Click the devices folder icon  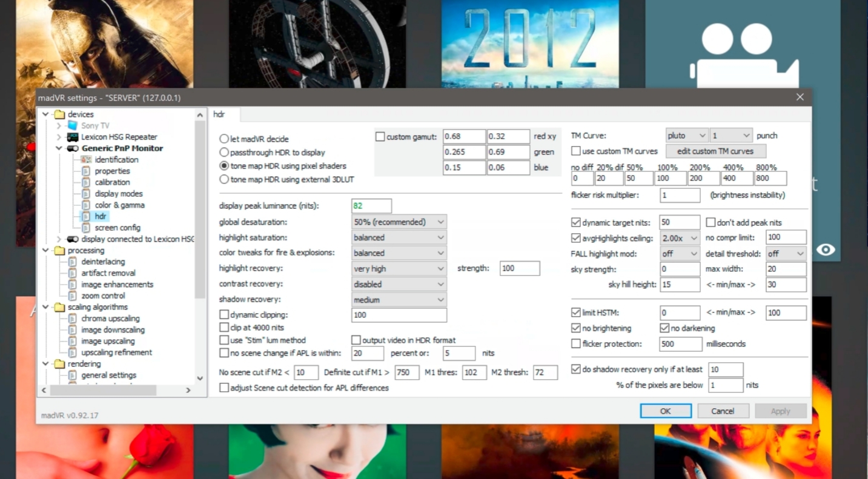(59, 114)
